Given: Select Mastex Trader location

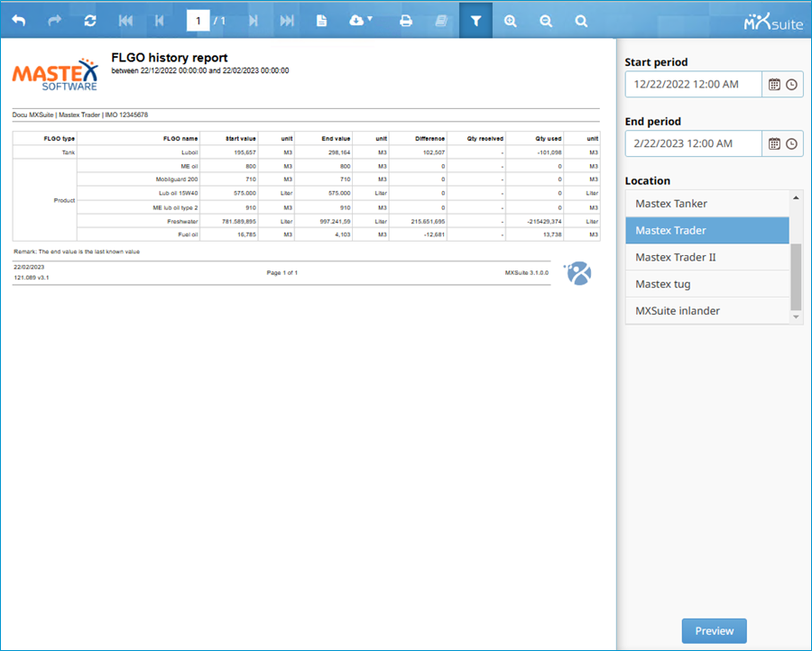Looking at the screenshot, I should tap(707, 230).
